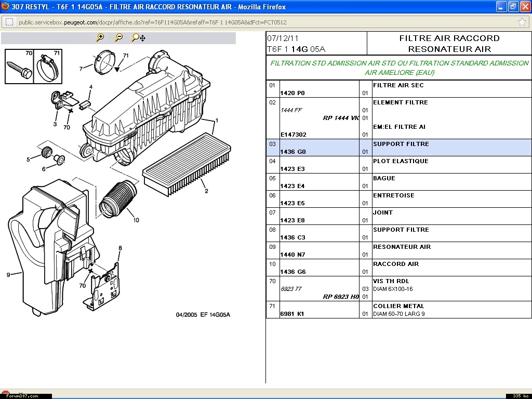Select the PLOT ELASTIQUE row
Image resolution: width=532 pixels, height=399 pixels.
coord(398,165)
